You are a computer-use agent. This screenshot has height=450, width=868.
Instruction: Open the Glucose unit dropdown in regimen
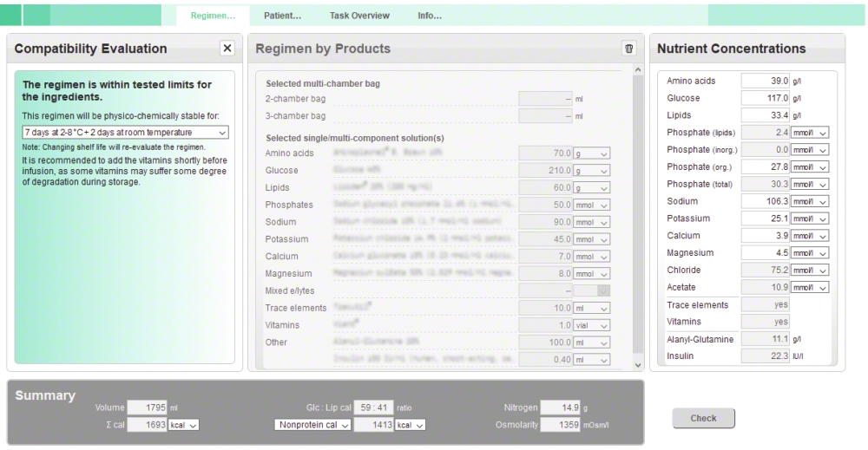[x=592, y=170]
